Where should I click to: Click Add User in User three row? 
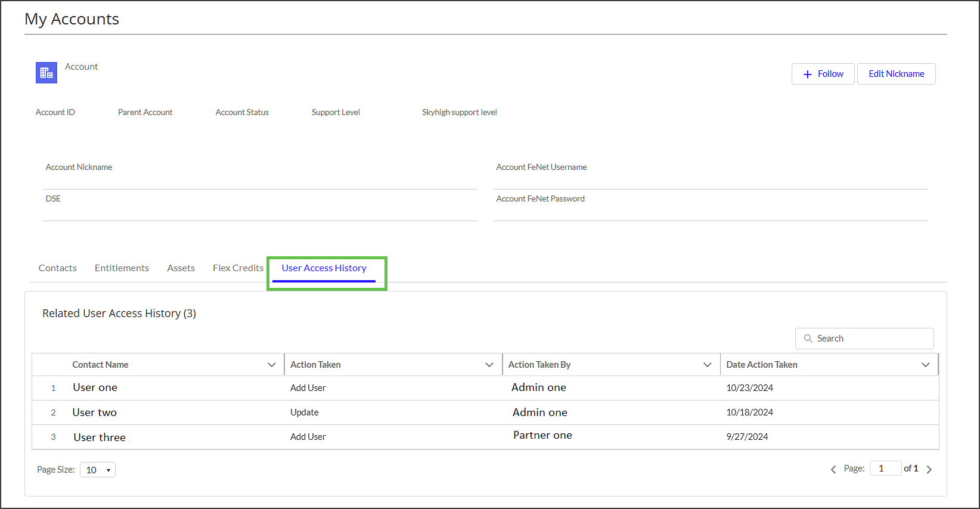pyautogui.click(x=308, y=437)
